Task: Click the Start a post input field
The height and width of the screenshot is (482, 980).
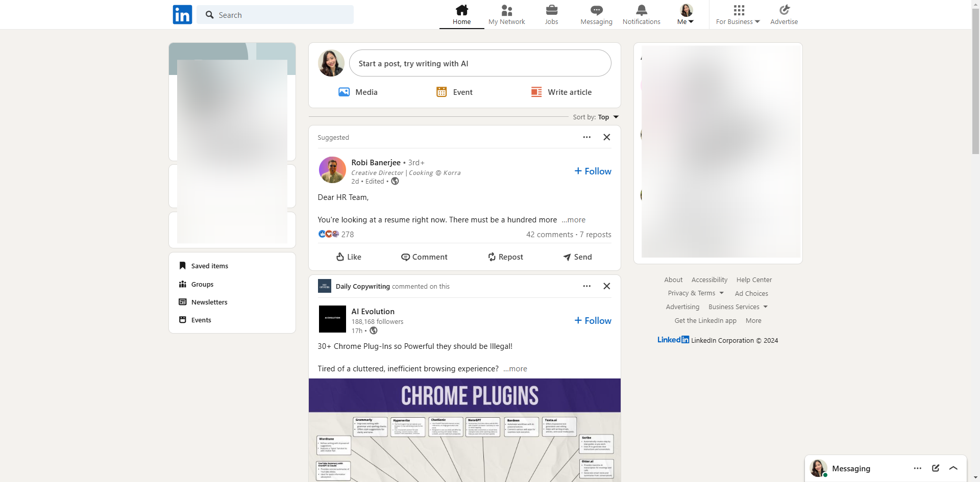Action: (480, 63)
